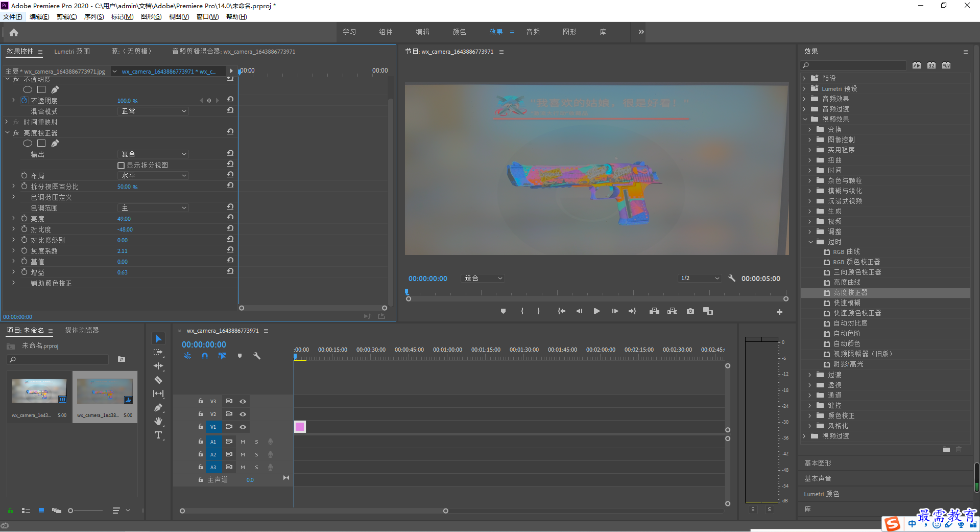Open the 布局 dropdown

[153, 175]
